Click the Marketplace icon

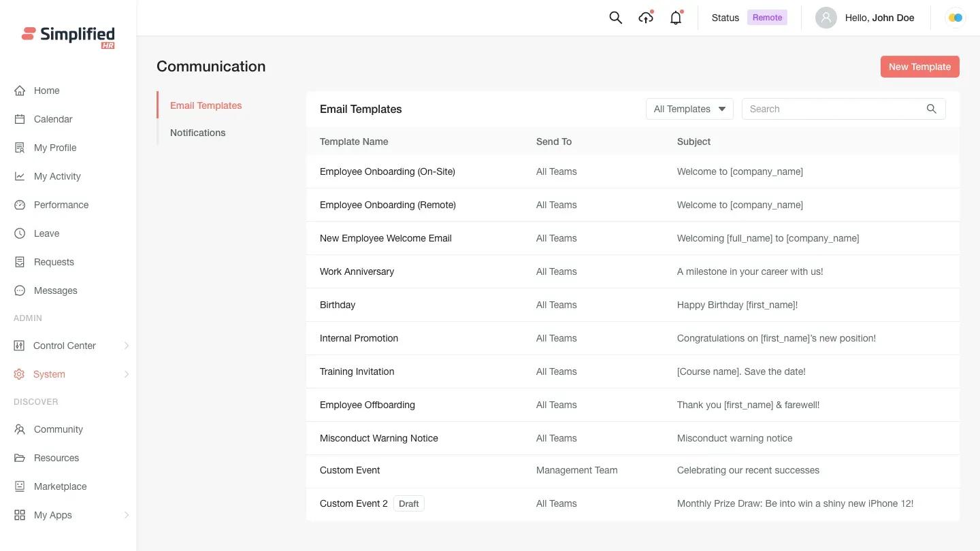20,486
